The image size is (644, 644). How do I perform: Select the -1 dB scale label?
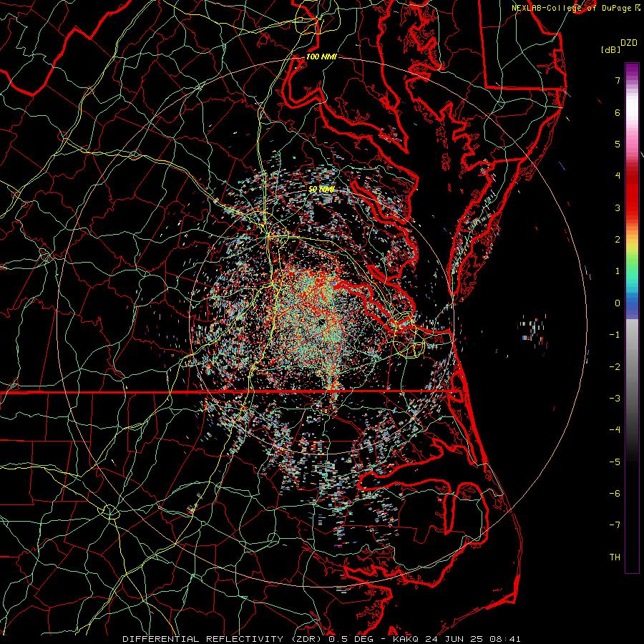pyautogui.click(x=615, y=335)
